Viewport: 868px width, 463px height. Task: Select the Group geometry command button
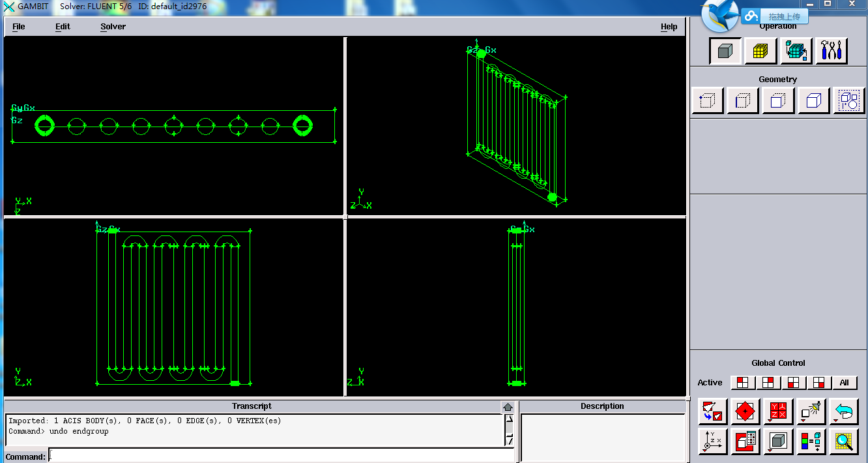[848, 101]
